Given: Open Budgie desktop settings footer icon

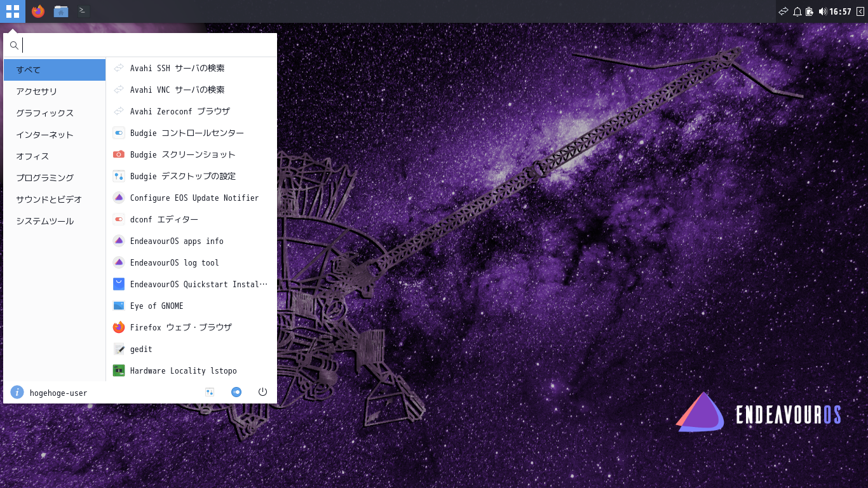Looking at the screenshot, I should click(x=210, y=392).
